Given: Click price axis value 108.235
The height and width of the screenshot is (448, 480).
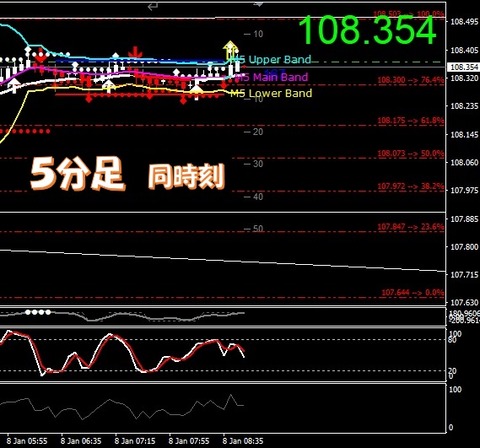Looking at the screenshot, I should pos(464,106).
